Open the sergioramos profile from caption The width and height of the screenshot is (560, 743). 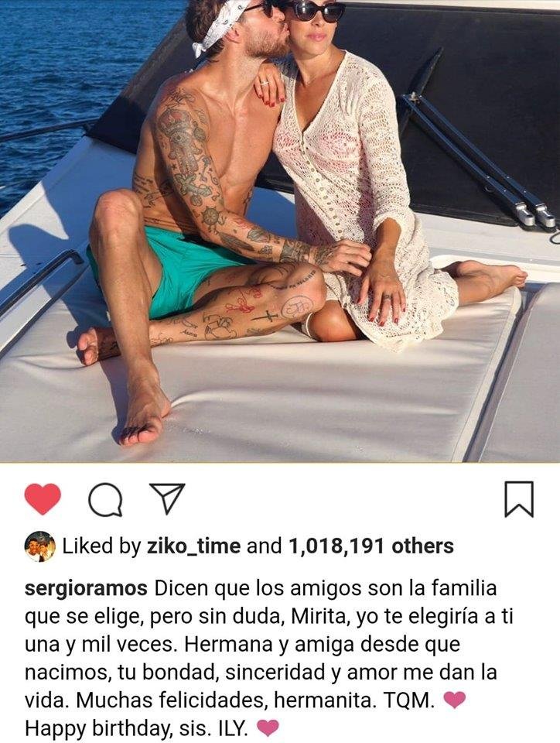pos(86,589)
